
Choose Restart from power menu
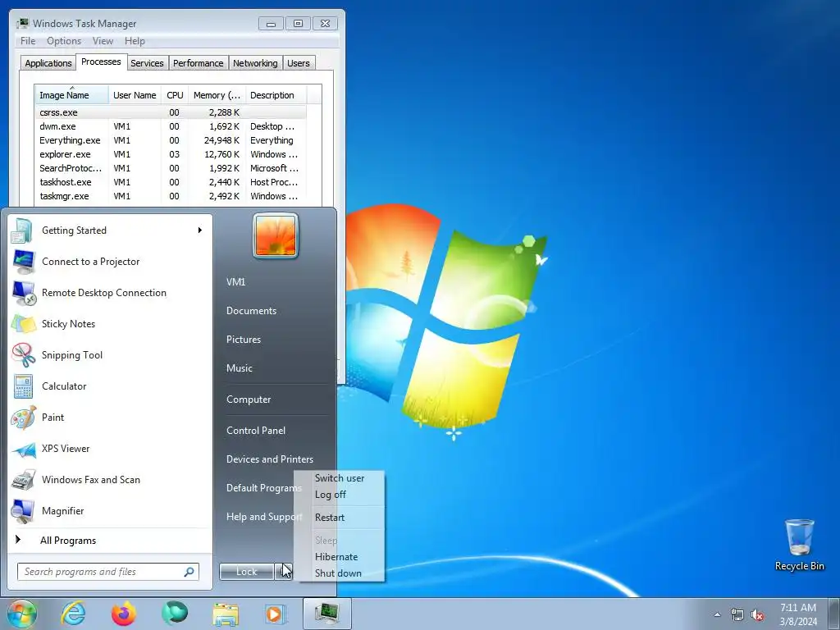(330, 518)
